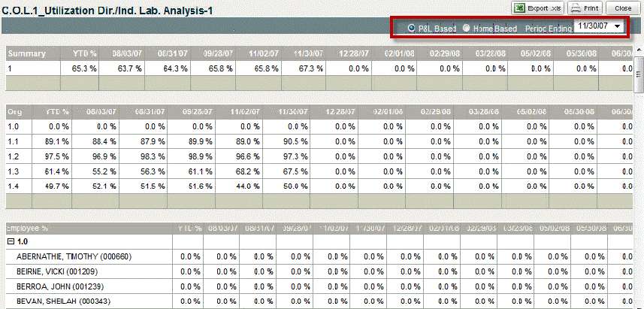Image resolution: width=644 pixels, height=309 pixels.
Task: Collapse the 1.0 employee group
Action: [11, 241]
